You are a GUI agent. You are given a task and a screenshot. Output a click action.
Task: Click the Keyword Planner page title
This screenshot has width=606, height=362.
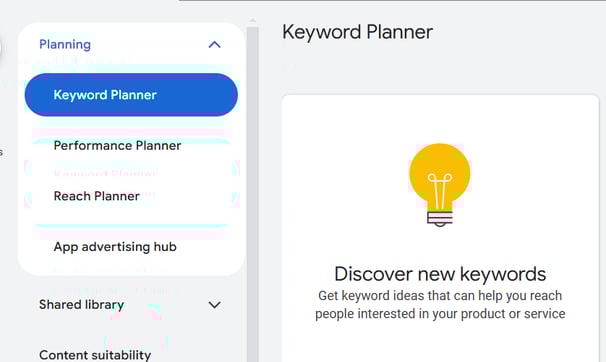pyautogui.click(x=357, y=32)
